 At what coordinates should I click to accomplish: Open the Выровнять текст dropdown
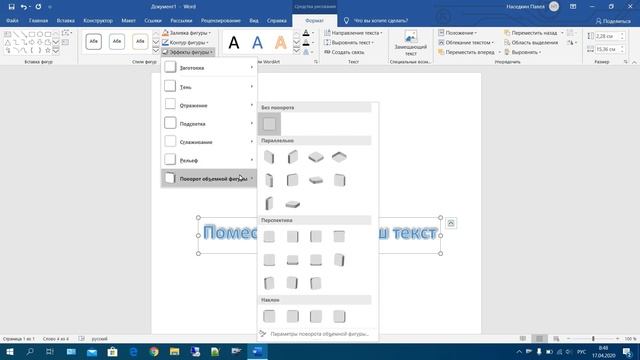point(349,42)
